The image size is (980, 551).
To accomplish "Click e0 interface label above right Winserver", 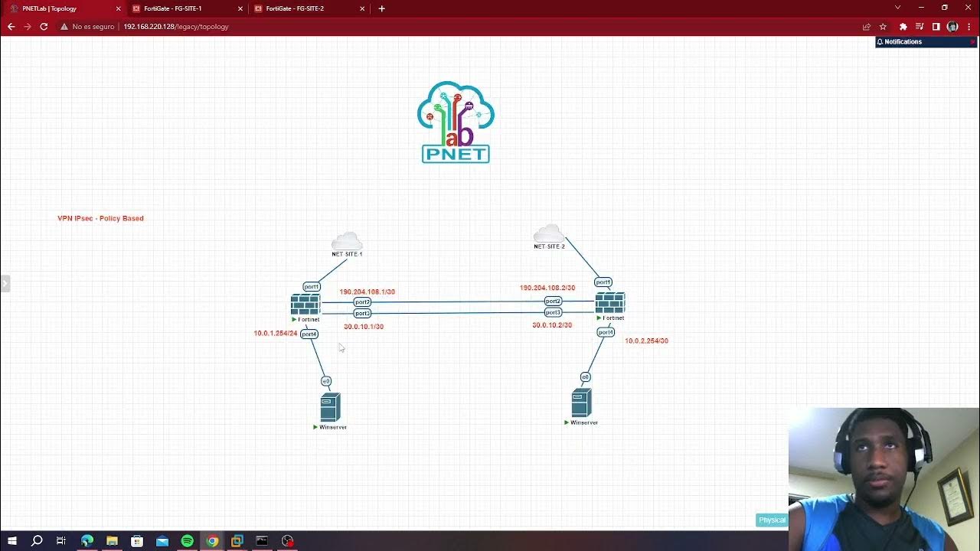I will (x=585, y=377).
